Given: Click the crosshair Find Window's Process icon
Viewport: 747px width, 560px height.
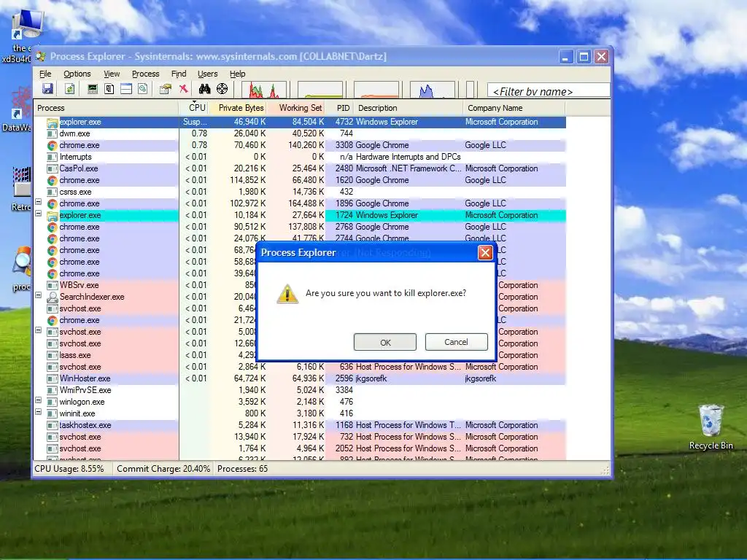Looking at the screenshot, I should (x=222, y=88).
